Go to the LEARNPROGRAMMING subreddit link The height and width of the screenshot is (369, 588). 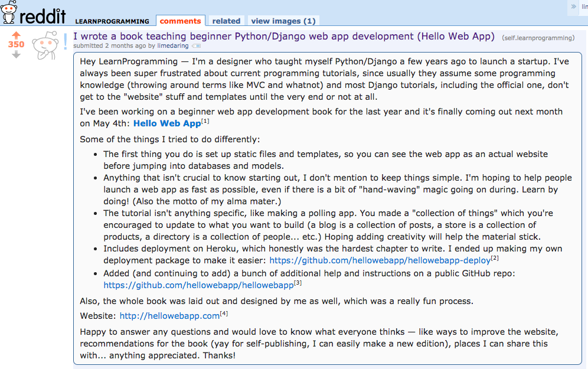click(112, 21)
